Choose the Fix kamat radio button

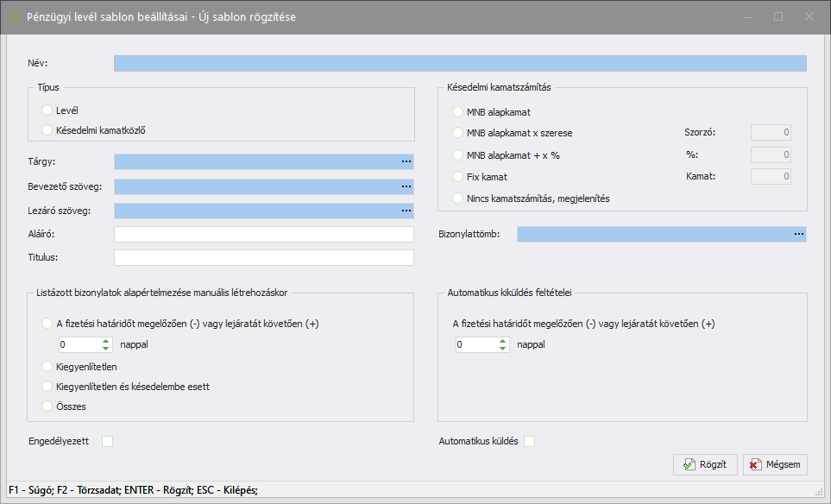[458, 177]
